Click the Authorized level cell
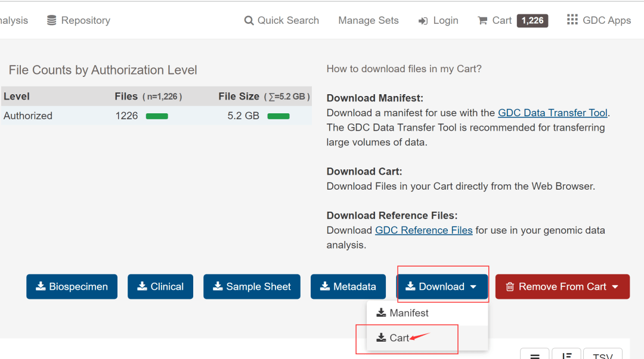This screenshot has height=359, width=644. pos(28,116)
